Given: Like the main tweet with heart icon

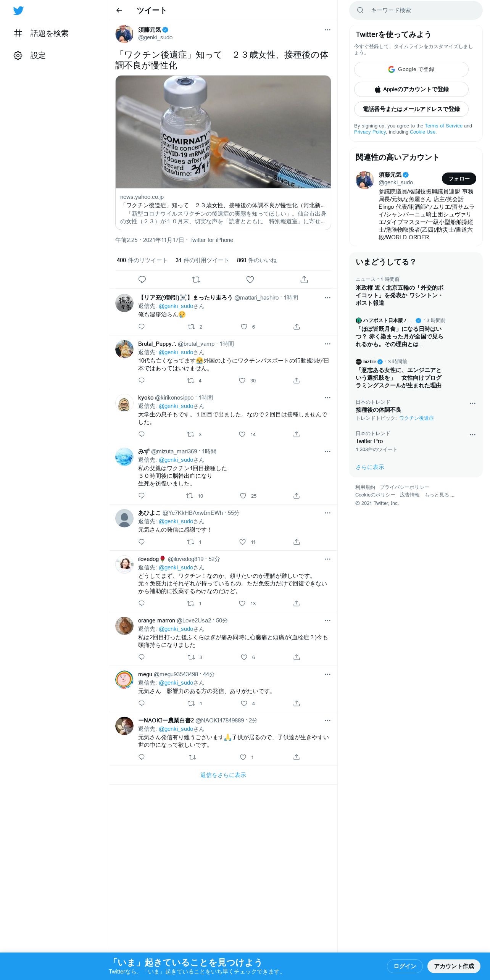Looking at the screenshot, I should coord(250,280).
